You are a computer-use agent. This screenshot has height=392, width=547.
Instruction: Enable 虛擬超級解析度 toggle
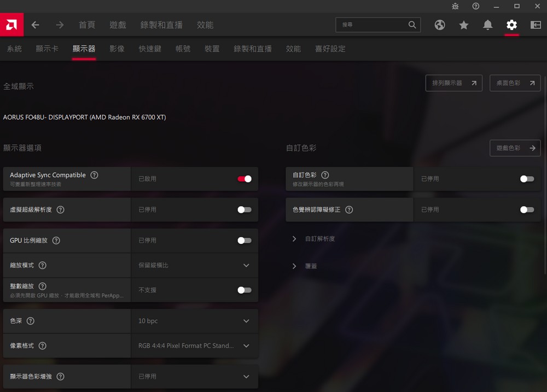click(x=245, y=209)
